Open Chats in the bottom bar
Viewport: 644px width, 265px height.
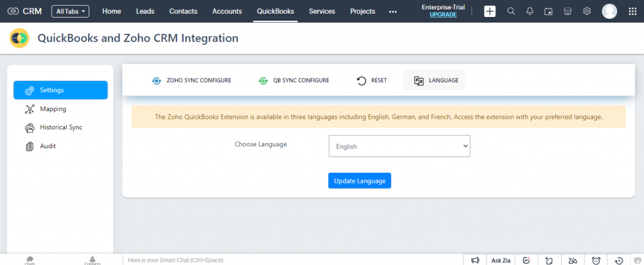tap(30, 261)
